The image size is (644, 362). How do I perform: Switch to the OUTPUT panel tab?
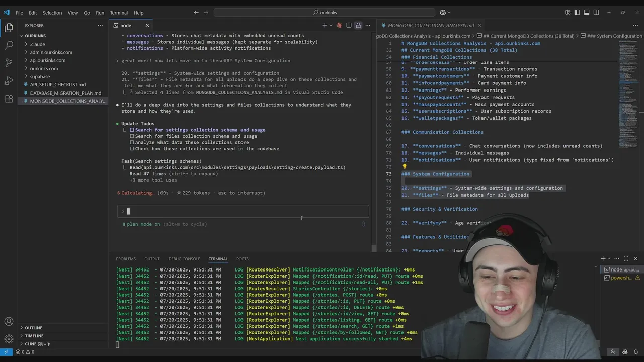tap(152, 259)
